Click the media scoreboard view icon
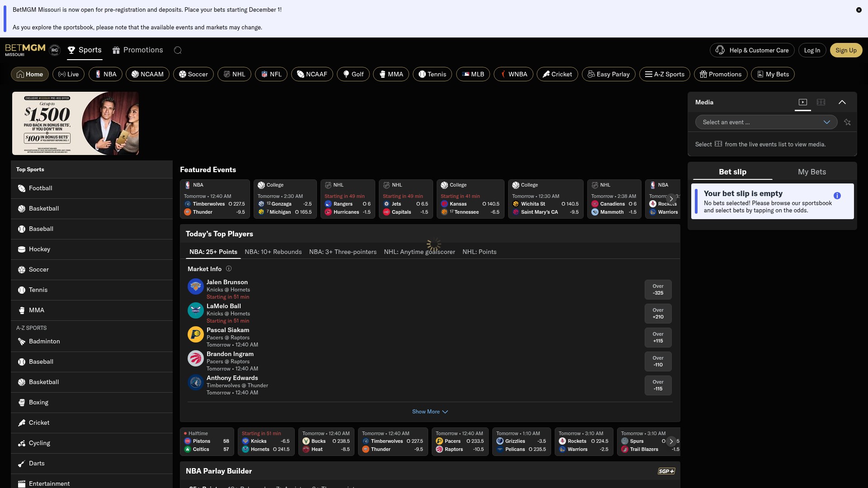This screenshot has width=868, height=488. 821,102
